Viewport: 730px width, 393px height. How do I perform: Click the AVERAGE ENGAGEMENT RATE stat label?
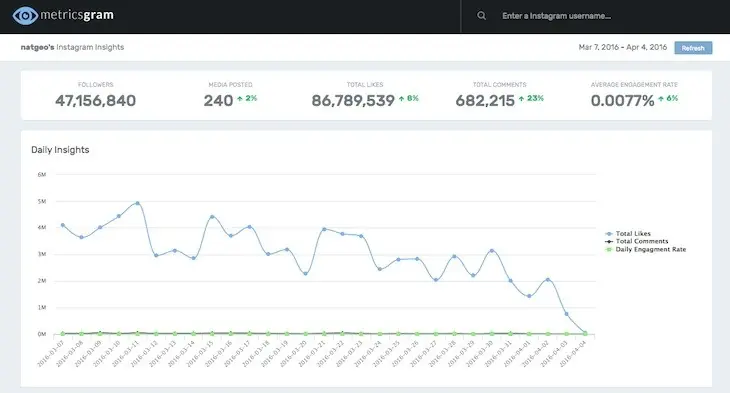pos(634,84)
